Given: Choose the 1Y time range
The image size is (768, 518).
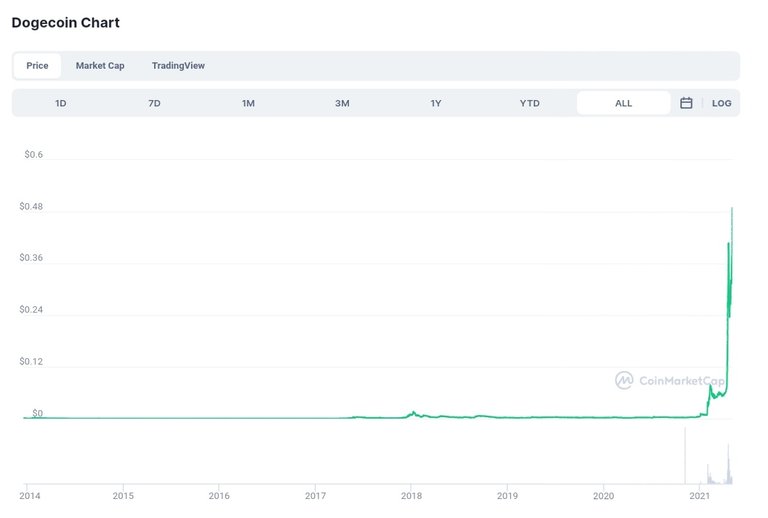Looking at the screenshot, I should [x=436, y=103].
